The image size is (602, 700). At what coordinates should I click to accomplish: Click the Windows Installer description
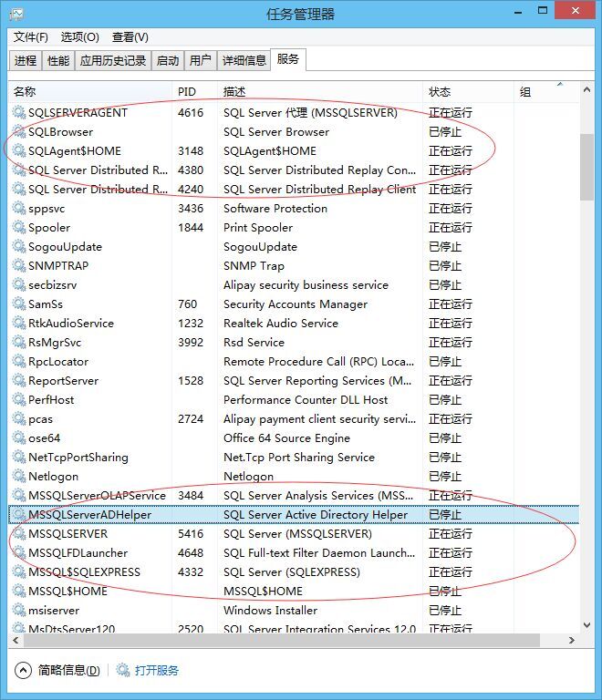(270, 611)
